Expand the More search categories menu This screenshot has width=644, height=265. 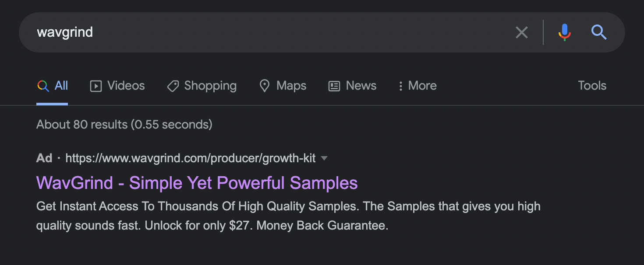[422, 86]
